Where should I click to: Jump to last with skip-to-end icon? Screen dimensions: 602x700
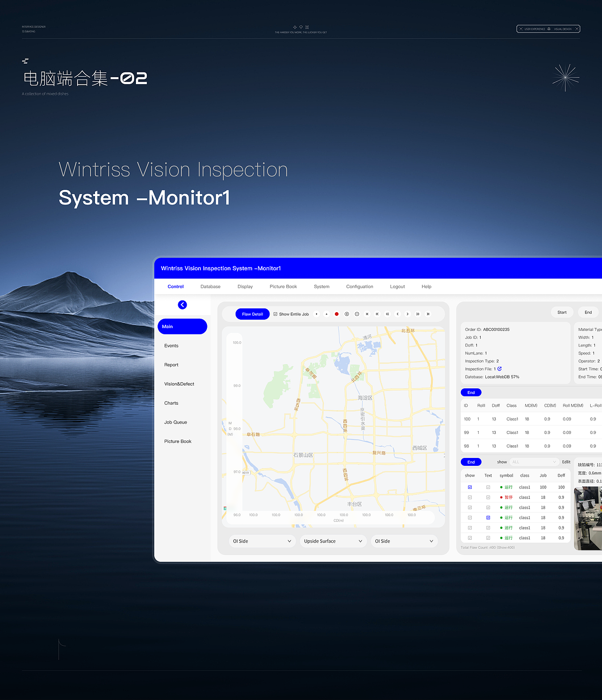428,314
